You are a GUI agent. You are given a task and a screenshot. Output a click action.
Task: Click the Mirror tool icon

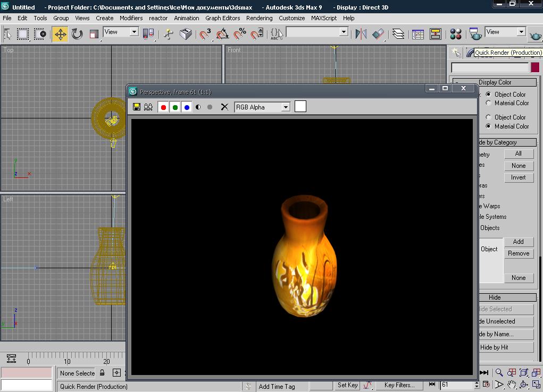coord(361,35)
